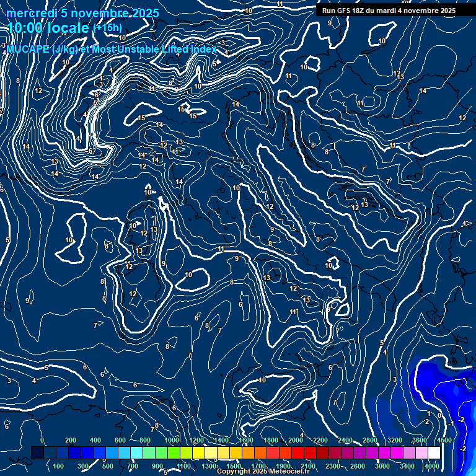Click the legend scale label "2400"
Viewport: 476px width, 476px height.
[x=345, y=440]
